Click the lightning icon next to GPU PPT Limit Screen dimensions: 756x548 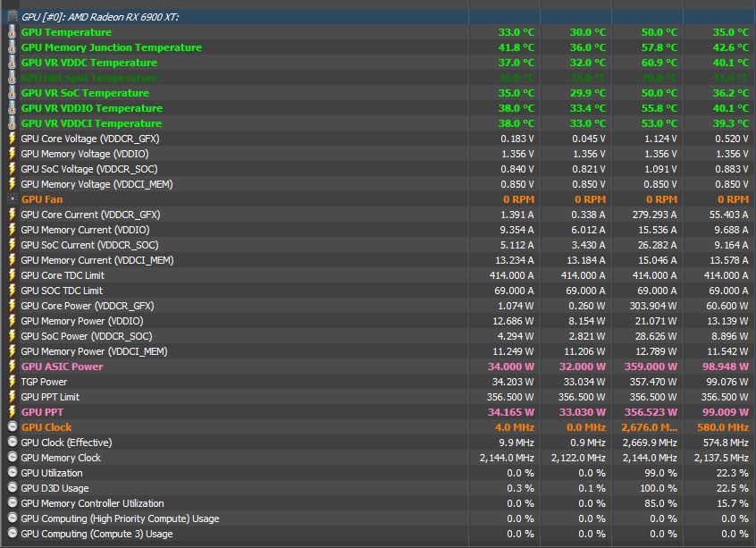click(13, 397)
